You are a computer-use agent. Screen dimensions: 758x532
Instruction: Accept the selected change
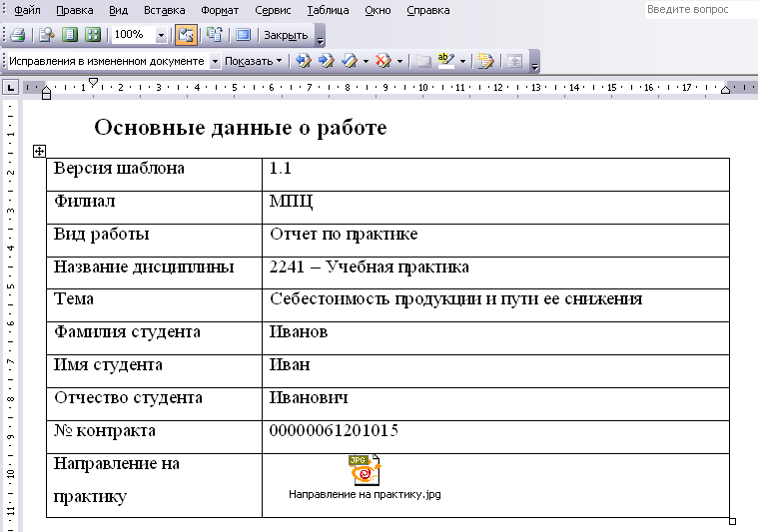[x=350, y=61]
